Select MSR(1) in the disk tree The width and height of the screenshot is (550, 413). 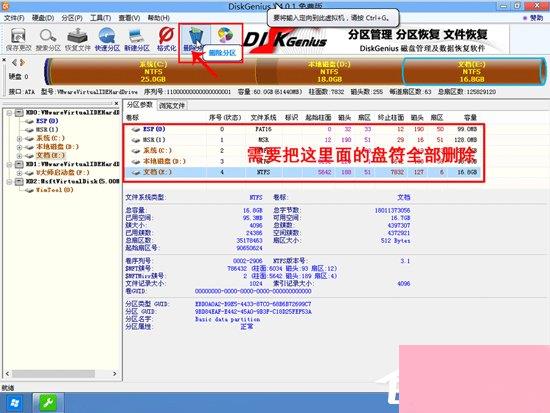[47, 130]
